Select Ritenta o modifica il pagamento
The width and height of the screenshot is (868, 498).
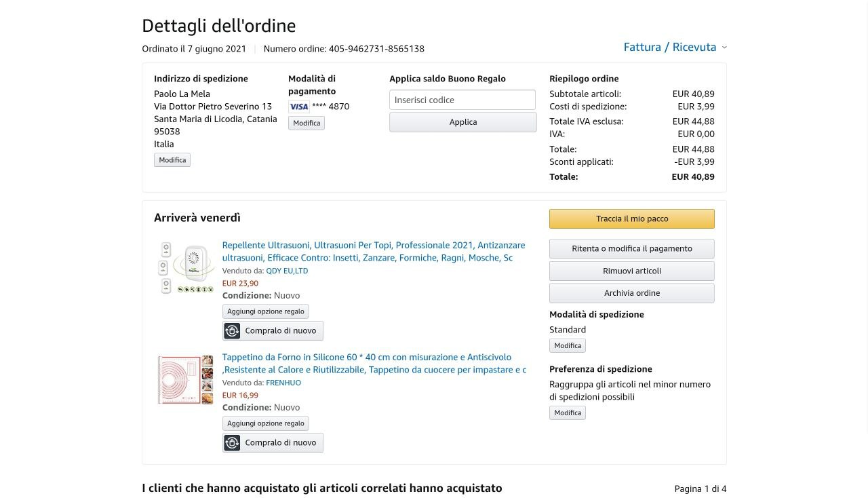(631, 248)
